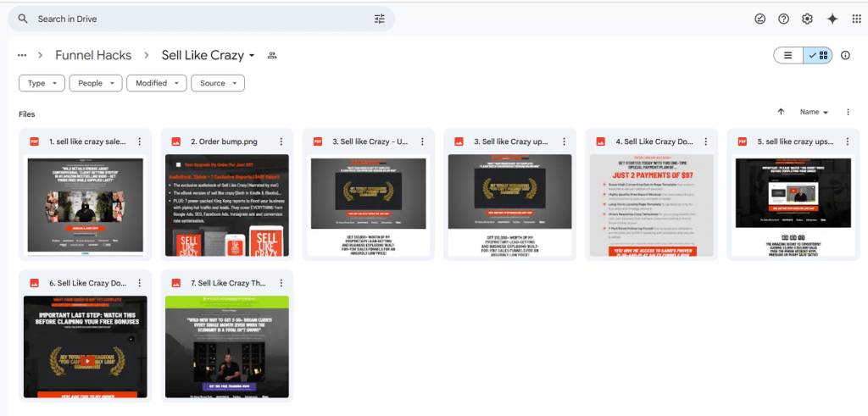Open the search options filter icon
The height and width of the screenshot is (416, 868).
tap(379, 19)
